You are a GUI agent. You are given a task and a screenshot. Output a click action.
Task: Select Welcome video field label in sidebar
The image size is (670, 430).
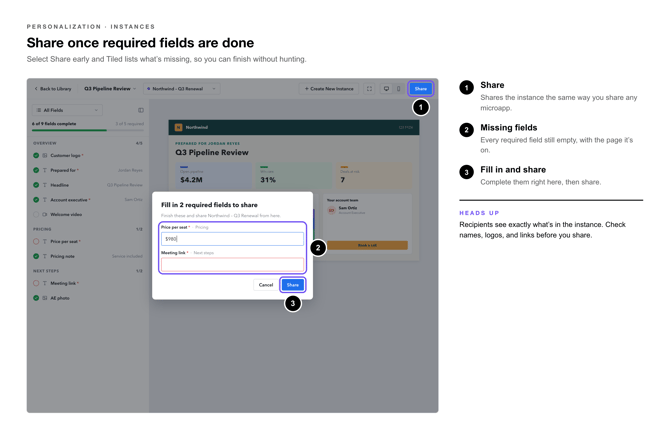[66, 215]
